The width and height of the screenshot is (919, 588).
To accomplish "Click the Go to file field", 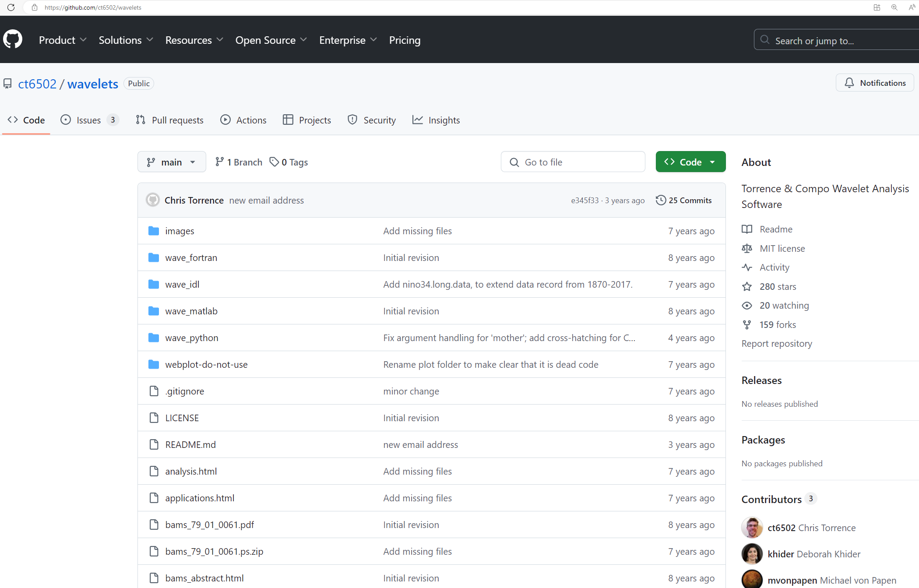I will pos(573,162).
